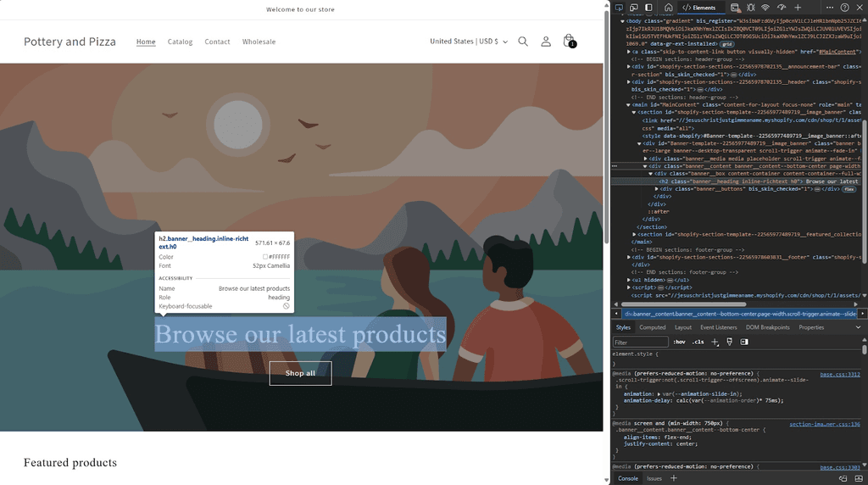
Task: Click the DOM tree horizontal scrollbar
Action: [x=684, y=304]
